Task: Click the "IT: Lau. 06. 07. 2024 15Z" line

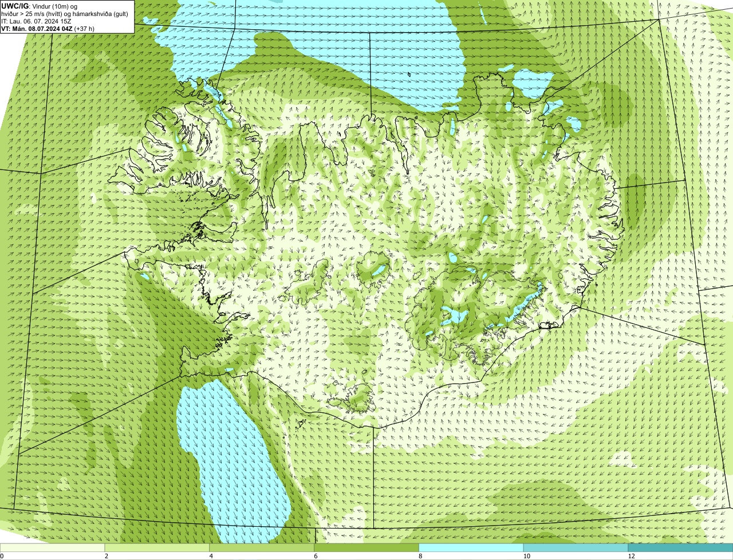Action: (36, 21)
